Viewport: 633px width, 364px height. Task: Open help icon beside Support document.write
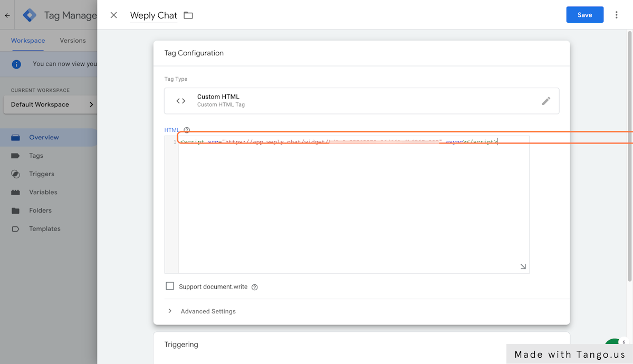coord(255,287)
